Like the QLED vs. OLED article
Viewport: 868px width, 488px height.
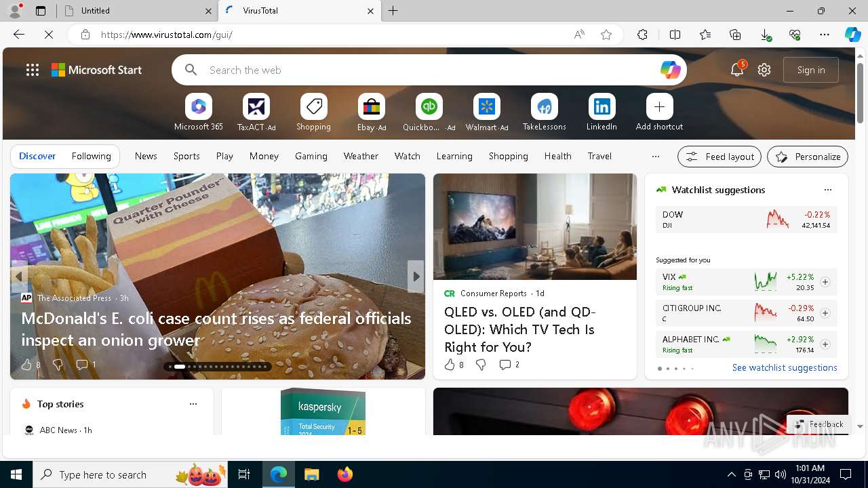pos(450,365)
